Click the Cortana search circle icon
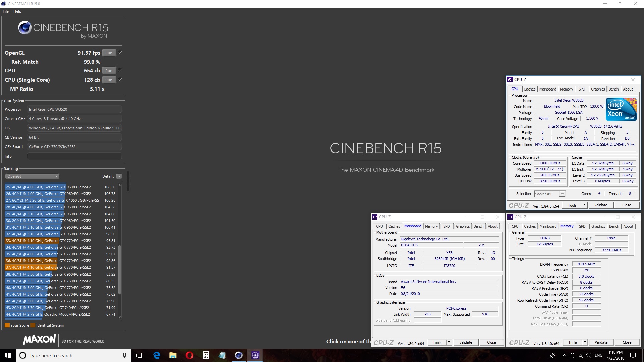644x362 pixels. pos(23,355)
